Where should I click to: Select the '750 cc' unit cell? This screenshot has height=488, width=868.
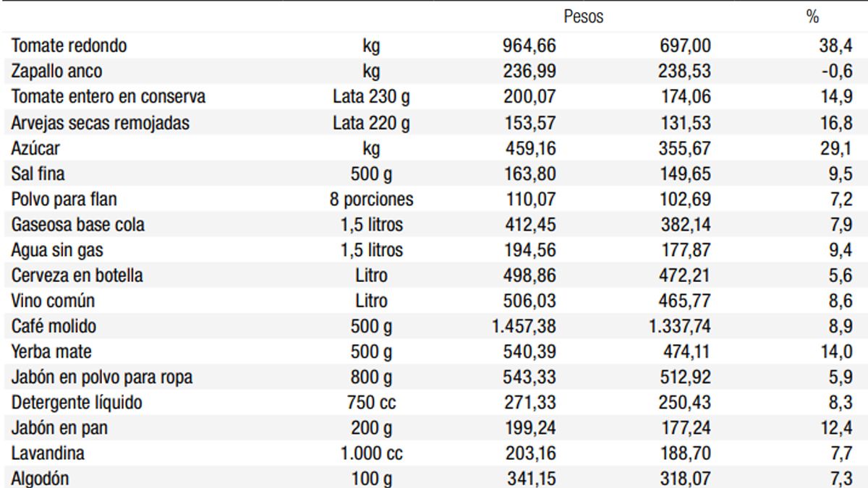371,403
